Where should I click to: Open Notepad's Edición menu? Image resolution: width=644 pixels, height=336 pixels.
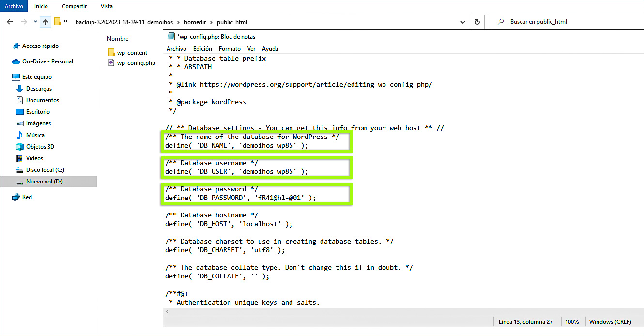[x=202, y=49]
